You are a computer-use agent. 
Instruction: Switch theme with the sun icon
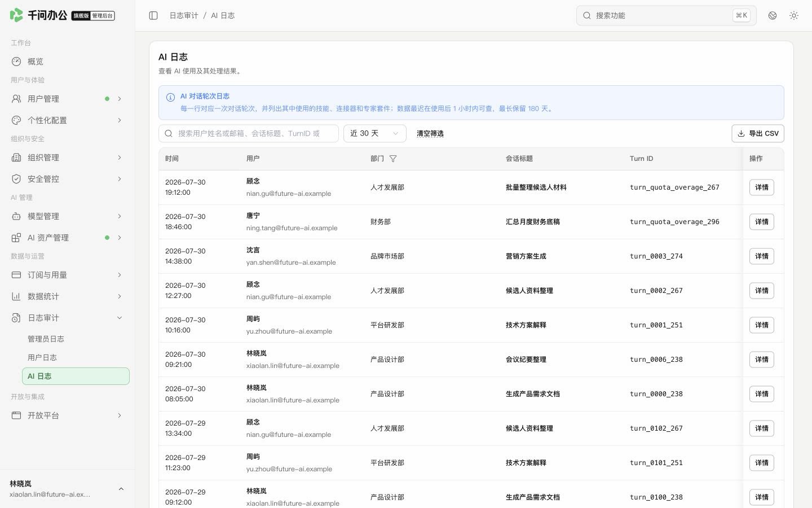[x=794, y=16]
